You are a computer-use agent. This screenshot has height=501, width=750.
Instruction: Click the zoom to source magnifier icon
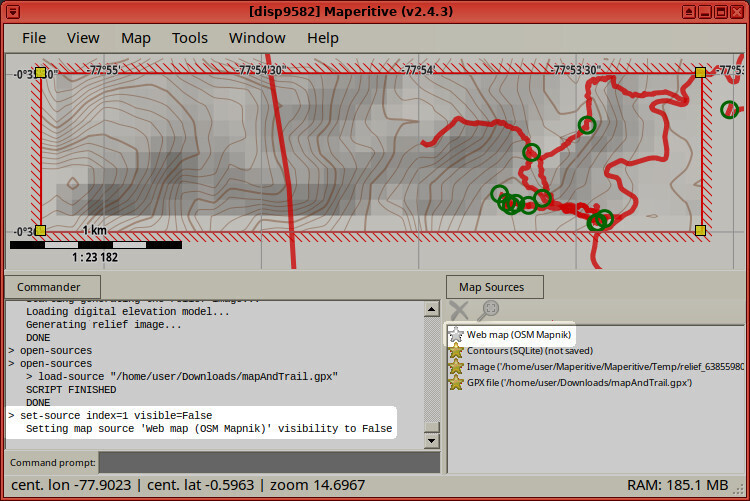click(488, 310)
